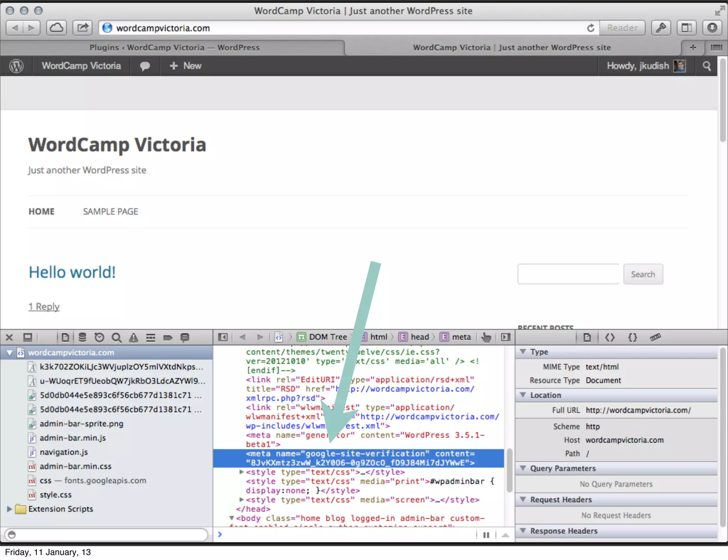The width and height of the screenshot is (728, 560).
Task: Switch to Plugins WordCamp Victoria tab
Action: [x=174, y=48]
